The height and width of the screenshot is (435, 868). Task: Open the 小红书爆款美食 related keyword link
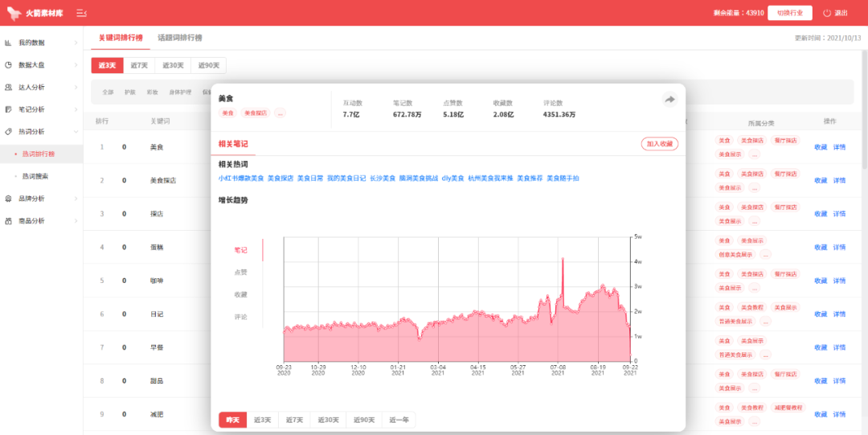point(241,179)
